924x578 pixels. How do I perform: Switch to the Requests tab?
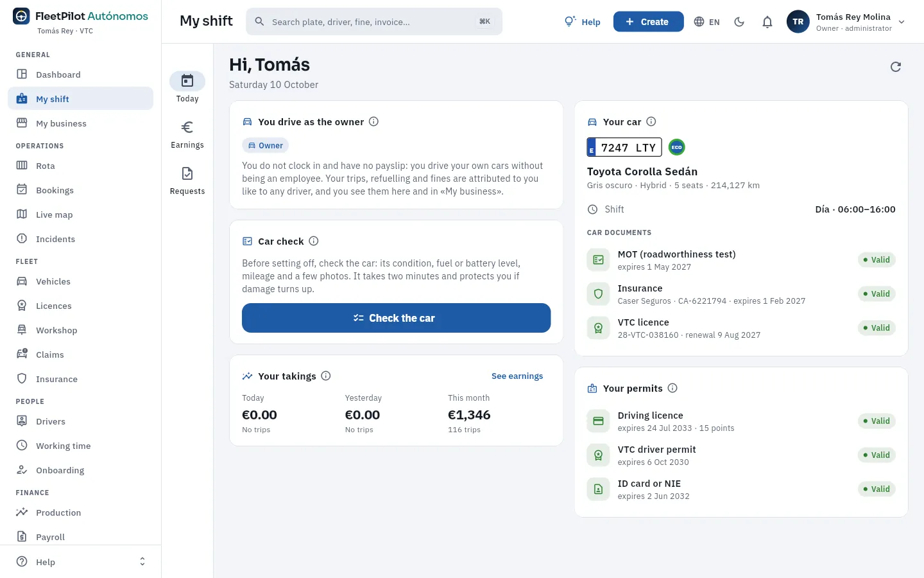pyautogui.click(x=187, y=181)
